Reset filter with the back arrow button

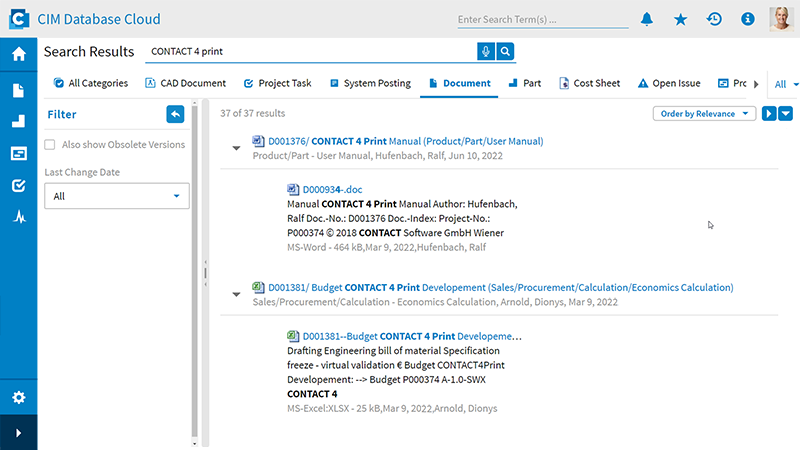(x=176, y=114)
